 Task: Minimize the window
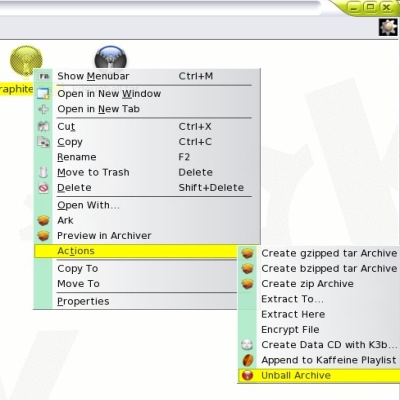354,7
